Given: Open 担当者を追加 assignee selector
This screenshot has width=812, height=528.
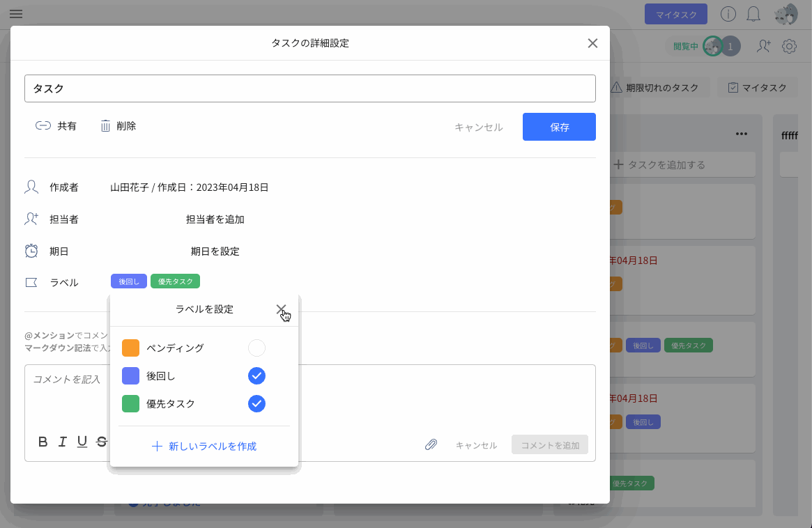Looking at the screenshot, I should pyautogui.click(x=215, y=219).
